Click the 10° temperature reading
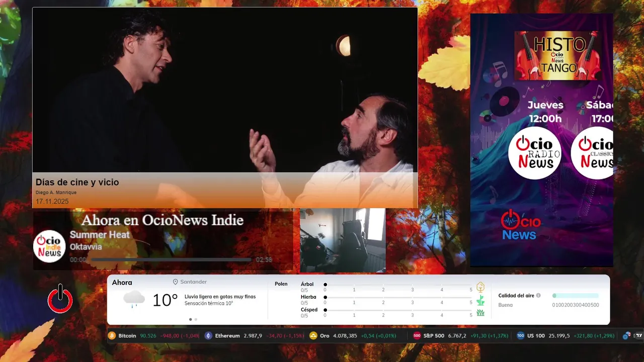The height and width of the screenshot is (362, 644). pyautogui.click(x=165, y=300)
